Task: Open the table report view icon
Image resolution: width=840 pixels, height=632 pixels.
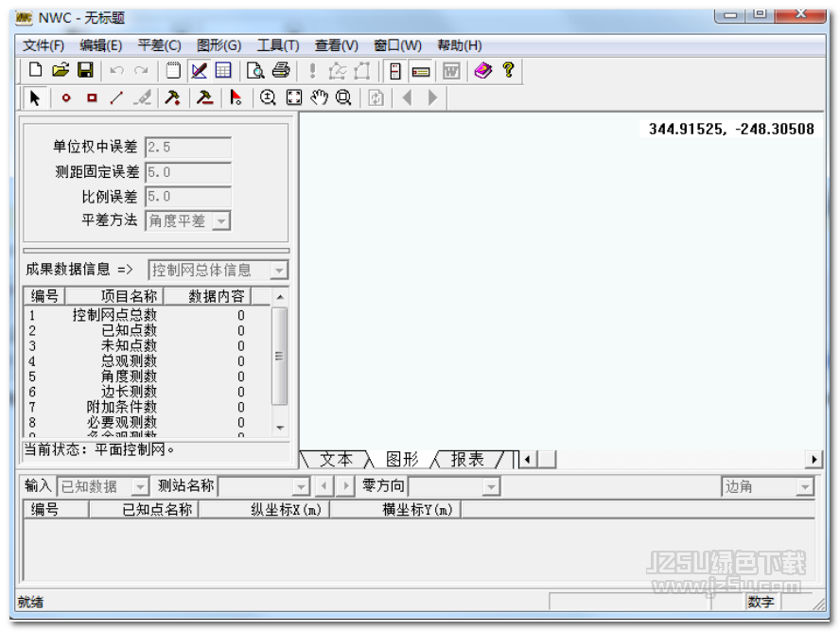Action: pos(223,70)
